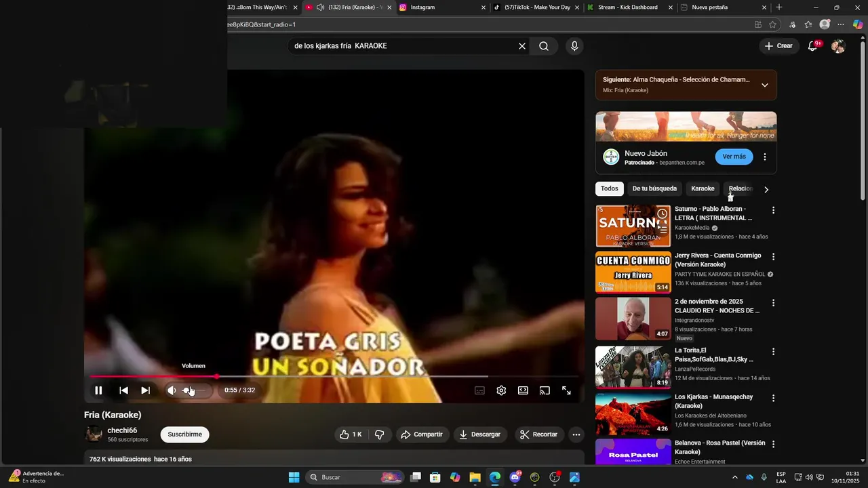Open the Windows Start menu

294,477
